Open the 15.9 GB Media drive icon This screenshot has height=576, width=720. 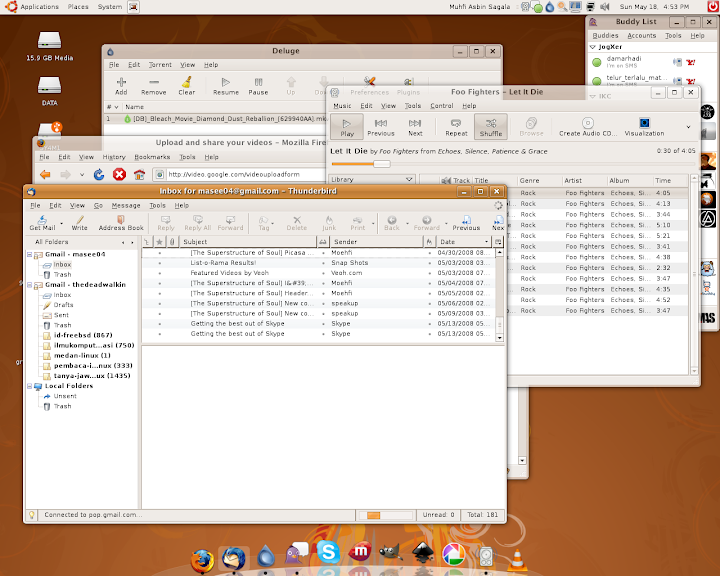[x=50, y=45]
